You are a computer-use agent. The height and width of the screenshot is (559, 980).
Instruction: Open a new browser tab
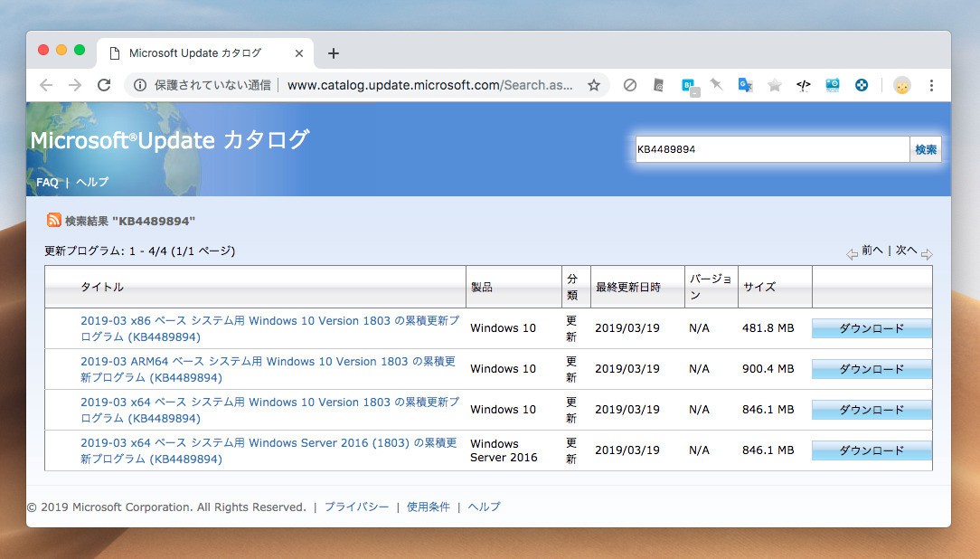[333, 53]
